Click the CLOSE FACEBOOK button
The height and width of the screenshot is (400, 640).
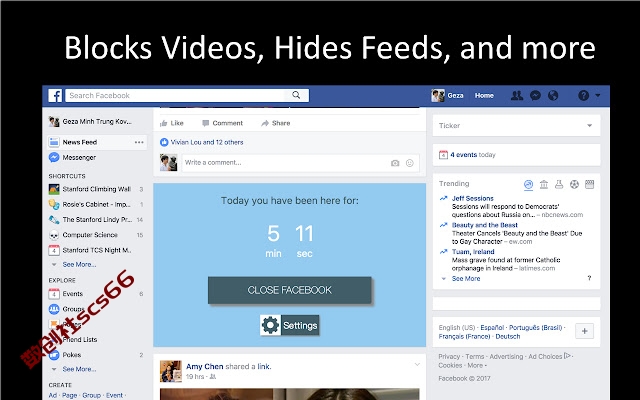click(289, 290)
